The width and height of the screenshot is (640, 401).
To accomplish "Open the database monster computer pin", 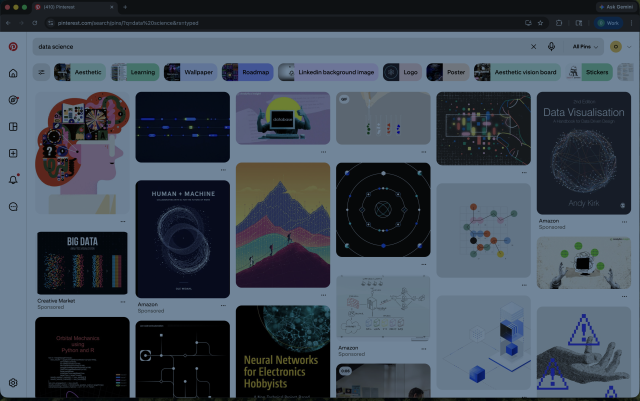I will [x=283, y=118].
